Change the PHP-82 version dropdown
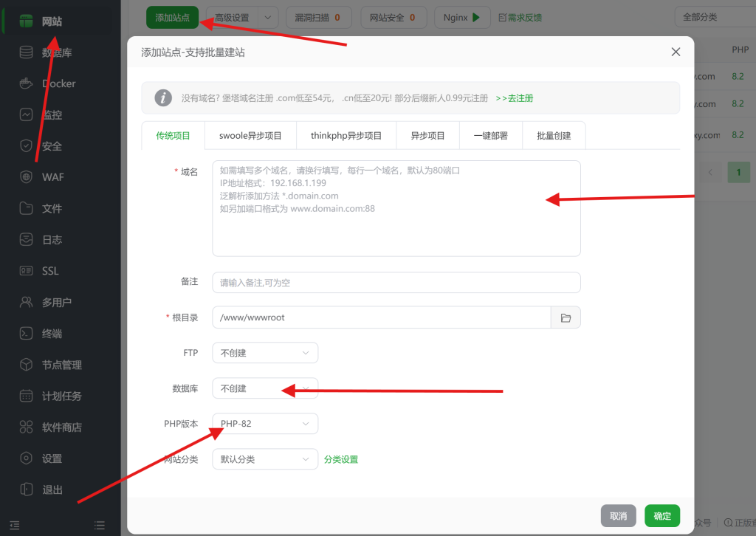This screenshot has width=756, height=536. (264, 423)
